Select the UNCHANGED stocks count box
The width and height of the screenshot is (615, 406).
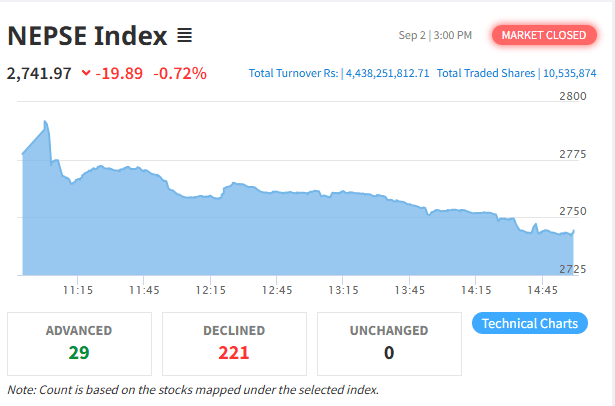pyautogui.click(x=389, y=343)
